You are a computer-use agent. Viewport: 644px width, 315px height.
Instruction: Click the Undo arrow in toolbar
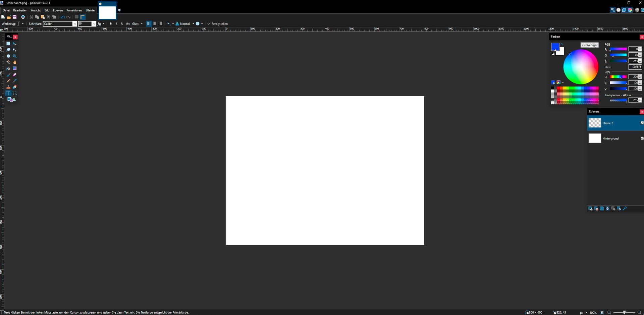click(62, 17)
